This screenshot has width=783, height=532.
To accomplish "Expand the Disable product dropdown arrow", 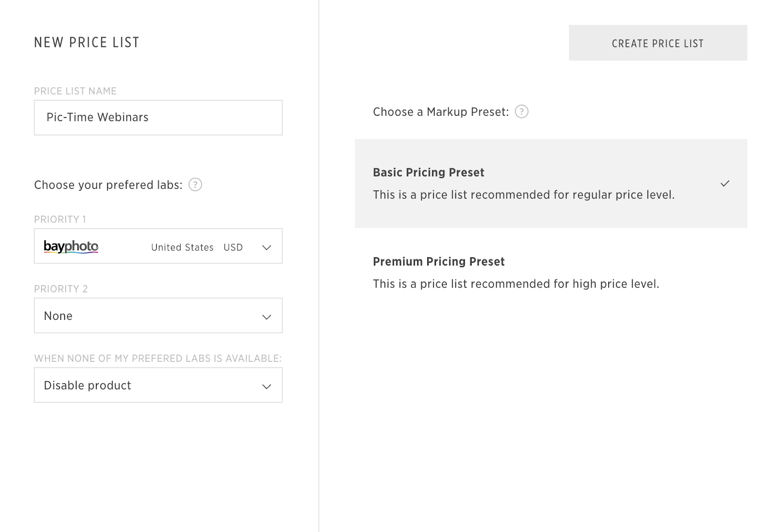I will point(267,386).
